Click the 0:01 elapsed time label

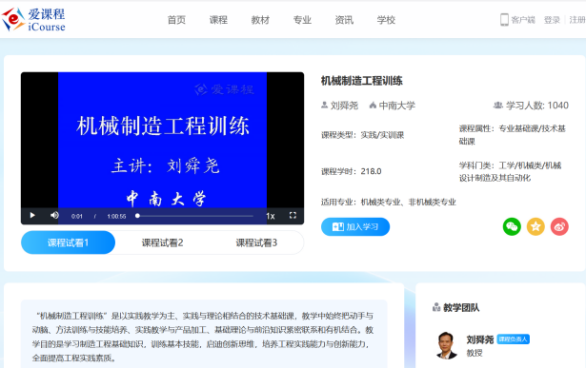point(77,216)
